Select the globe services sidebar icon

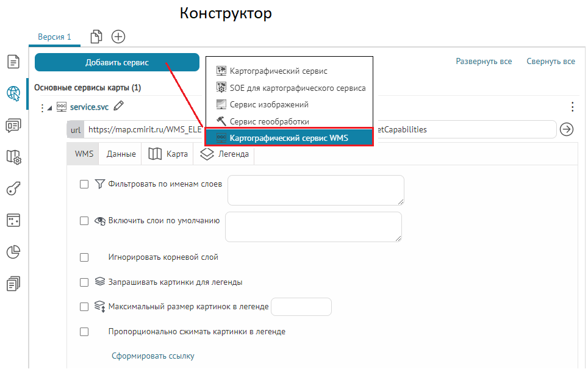click(13, 93)
